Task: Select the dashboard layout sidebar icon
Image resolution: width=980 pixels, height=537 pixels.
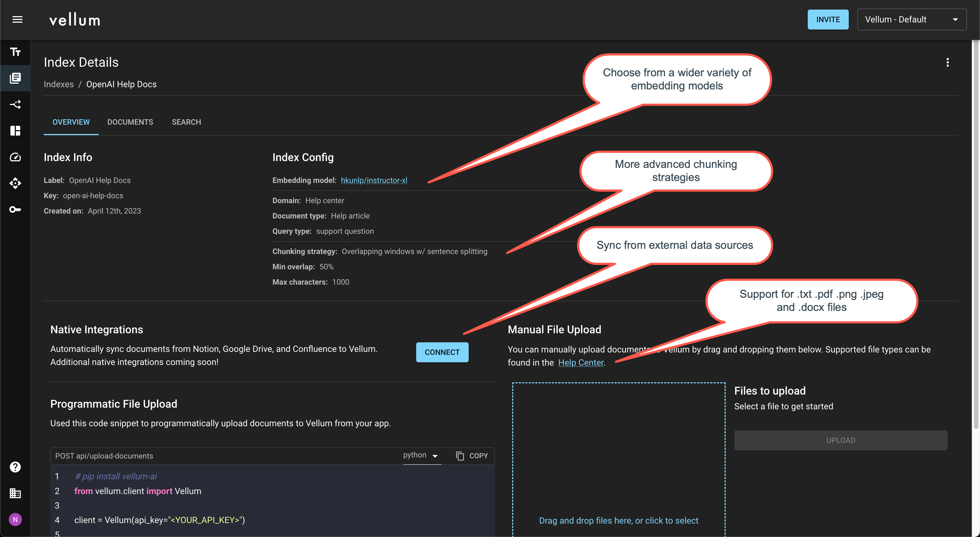Action: [x=15, y=131]
